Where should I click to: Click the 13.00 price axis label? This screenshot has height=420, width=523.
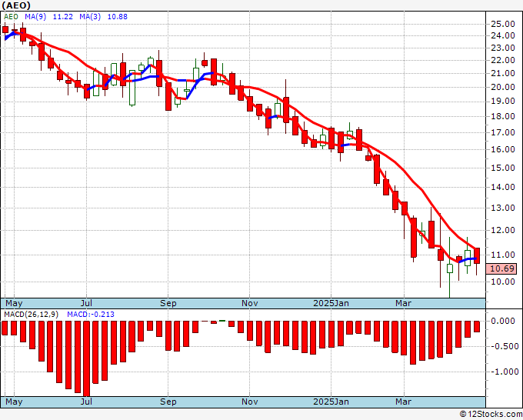point(503,208)
